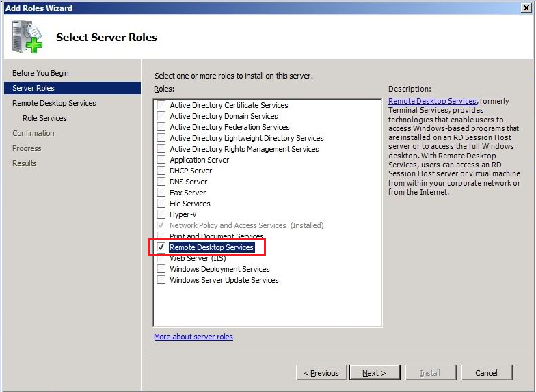Check the Web Server (IIS) checkbox
Image resolution: width=536 pixels, height=392 pixels.
tap(161, 258)
